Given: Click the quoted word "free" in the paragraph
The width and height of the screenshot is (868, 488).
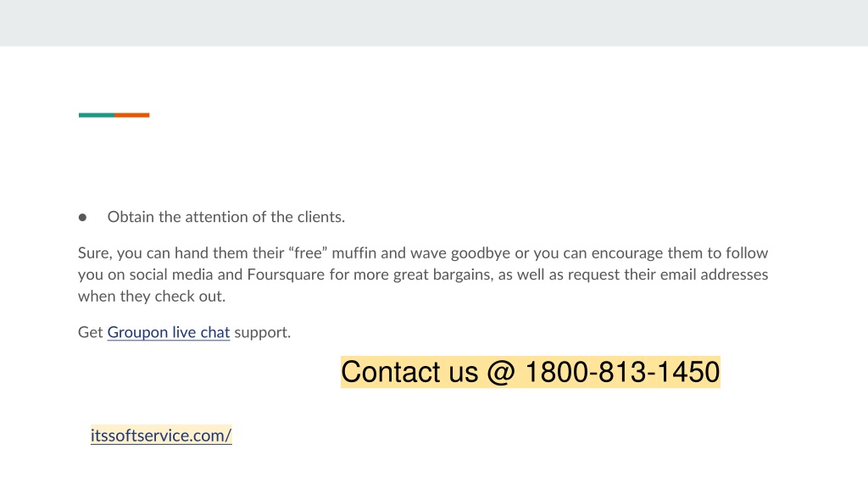Looking at the screenshot, I should (x=308, y=252).
